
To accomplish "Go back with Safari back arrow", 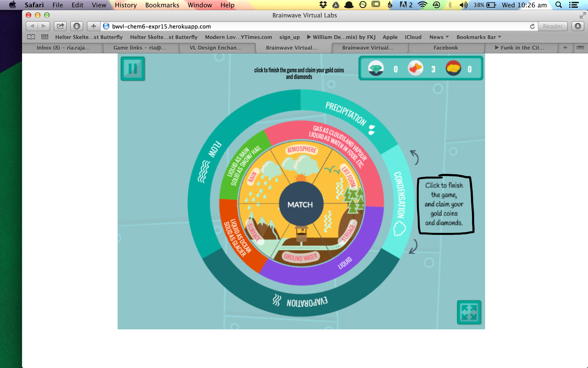I will click(x=32, y=26).
